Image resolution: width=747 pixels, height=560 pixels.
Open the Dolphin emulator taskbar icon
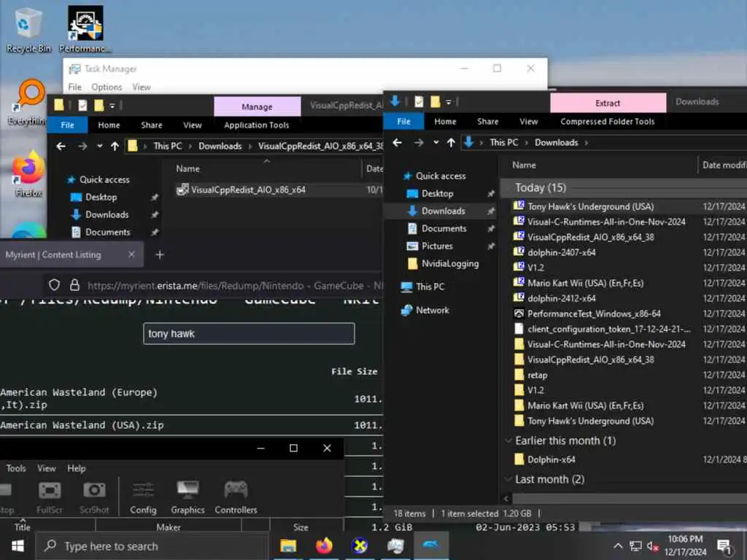(x=430, y=545)
